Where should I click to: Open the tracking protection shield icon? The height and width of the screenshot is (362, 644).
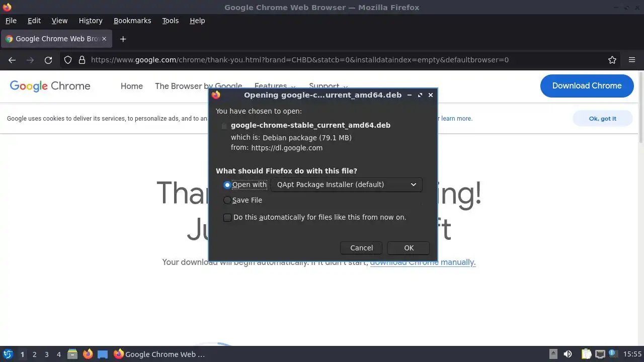[68, 60]
